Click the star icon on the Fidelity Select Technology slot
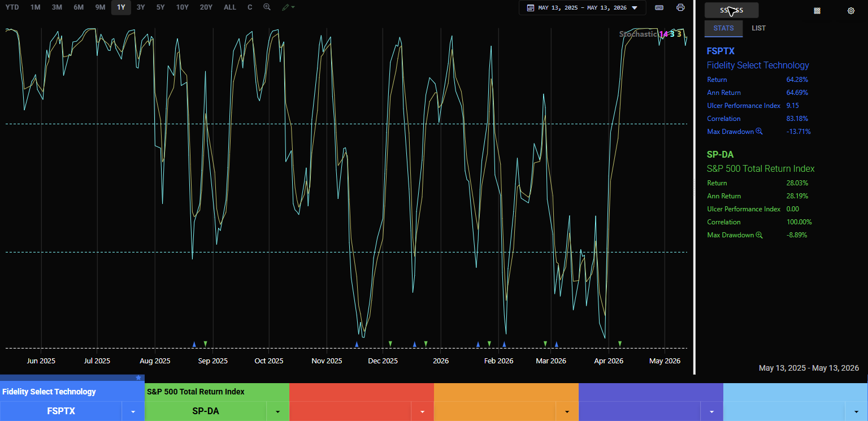Screen dimensions: 868x421 tap(138, 377)
